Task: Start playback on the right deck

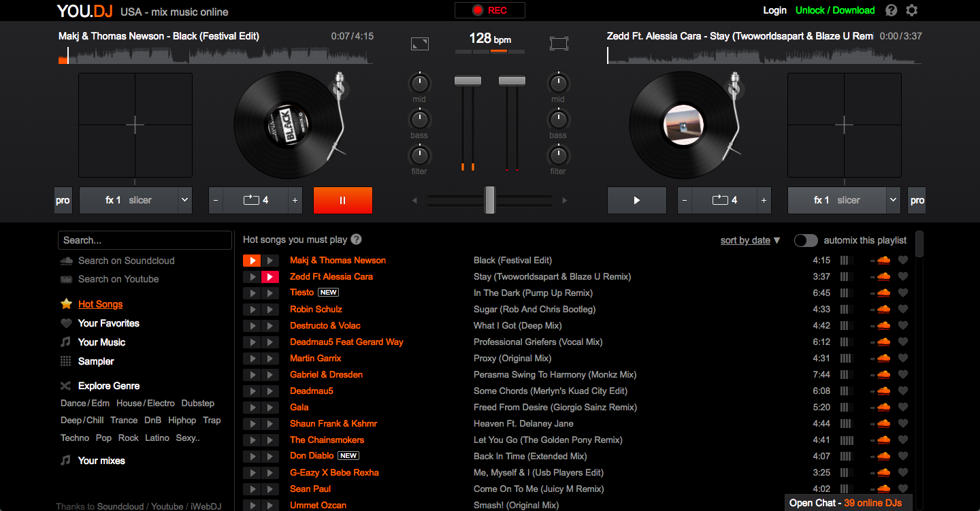Action: click(x=637, y=201)
